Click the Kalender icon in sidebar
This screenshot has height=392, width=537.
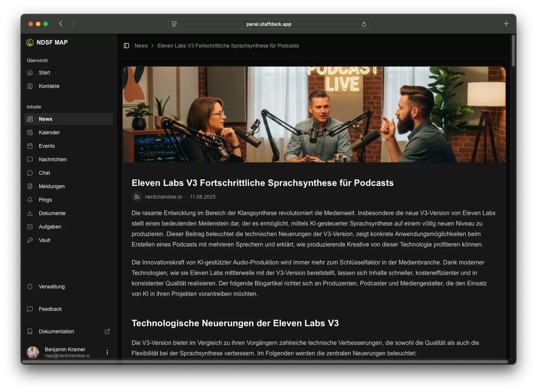pos(30,132)
